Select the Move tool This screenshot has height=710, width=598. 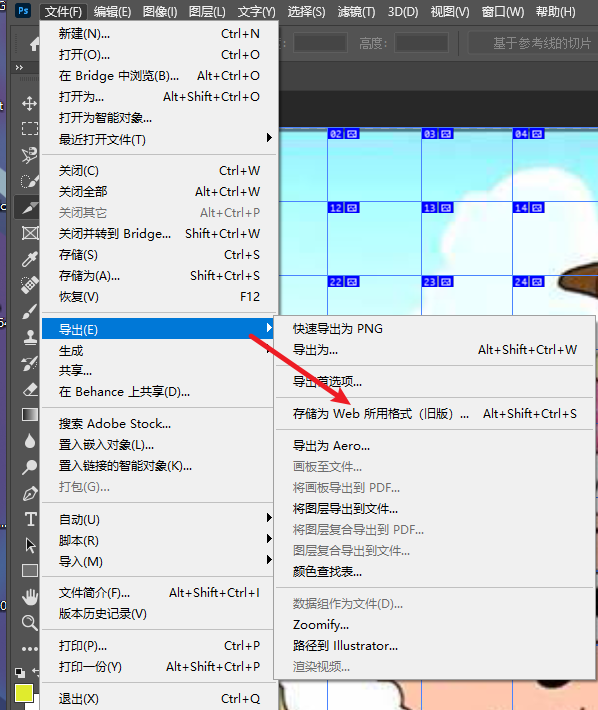(29, 103)
